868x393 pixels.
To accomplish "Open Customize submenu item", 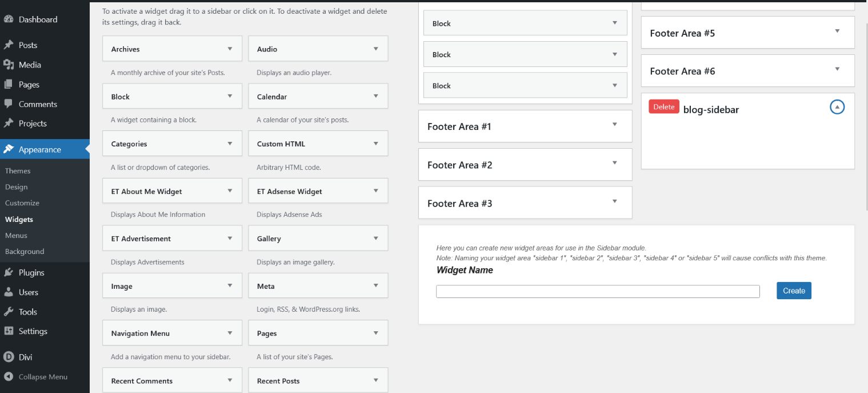I will click(x=22, y=203).
